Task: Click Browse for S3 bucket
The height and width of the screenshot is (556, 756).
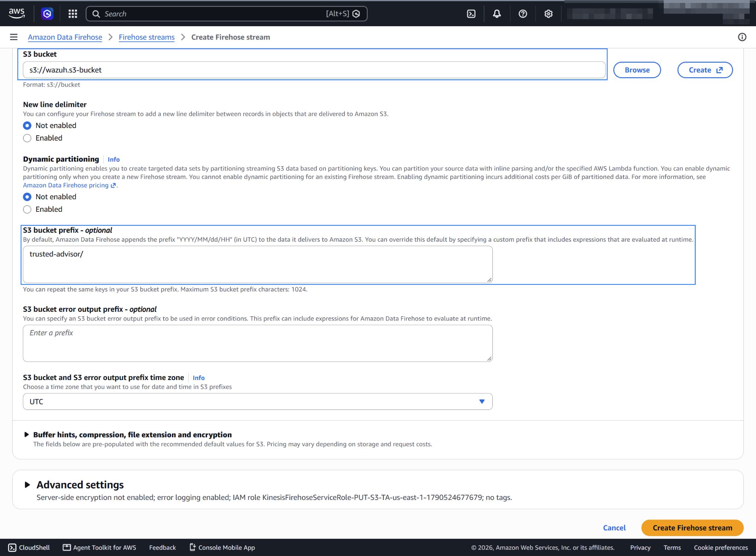Action: coord(637,70)
